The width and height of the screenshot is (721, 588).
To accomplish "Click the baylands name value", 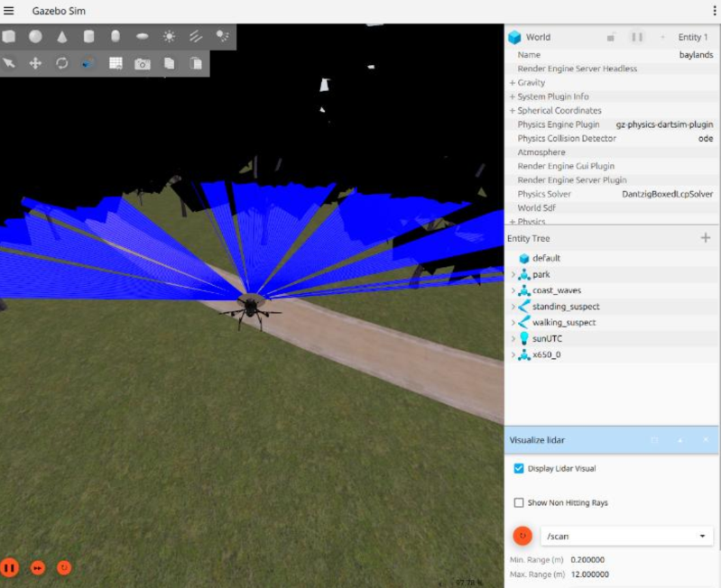I will (x=696, y=55).
